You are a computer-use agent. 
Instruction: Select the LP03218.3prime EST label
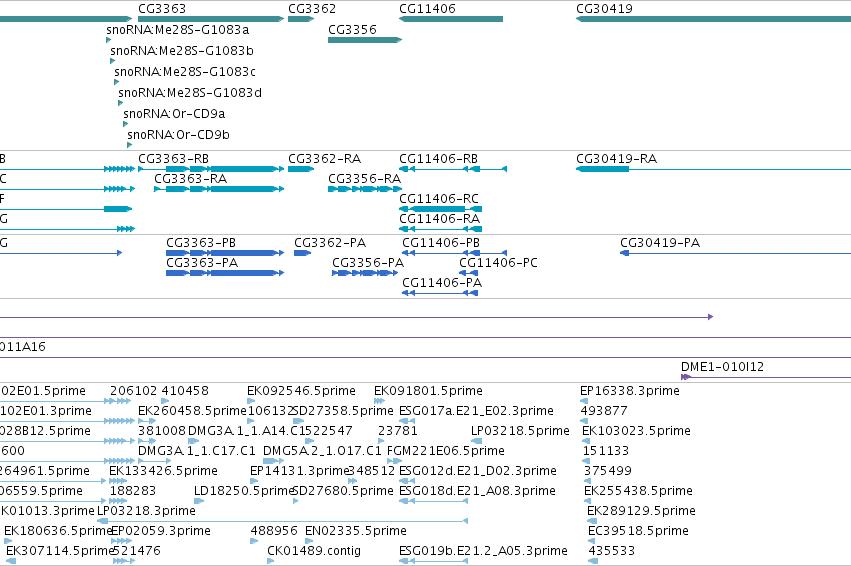tap(146, 511)
